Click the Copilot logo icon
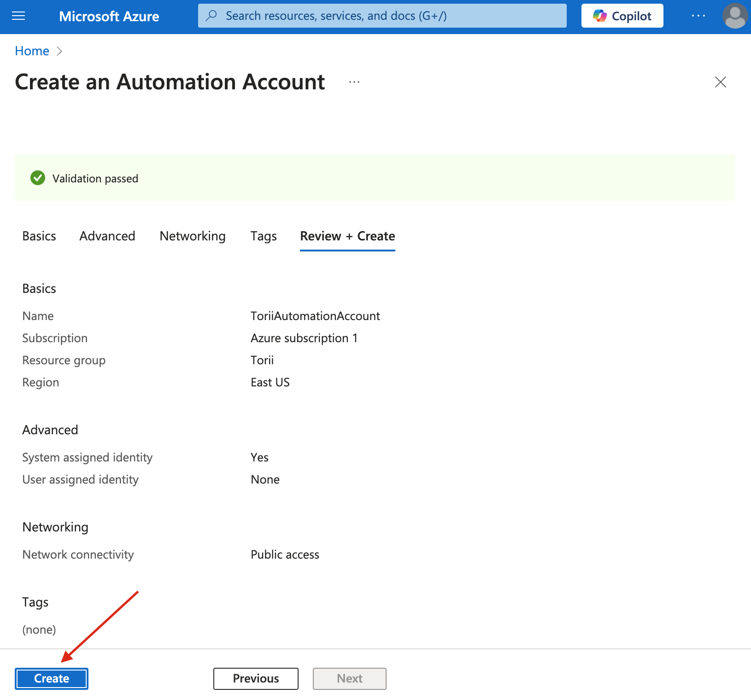 coord(599,16)
